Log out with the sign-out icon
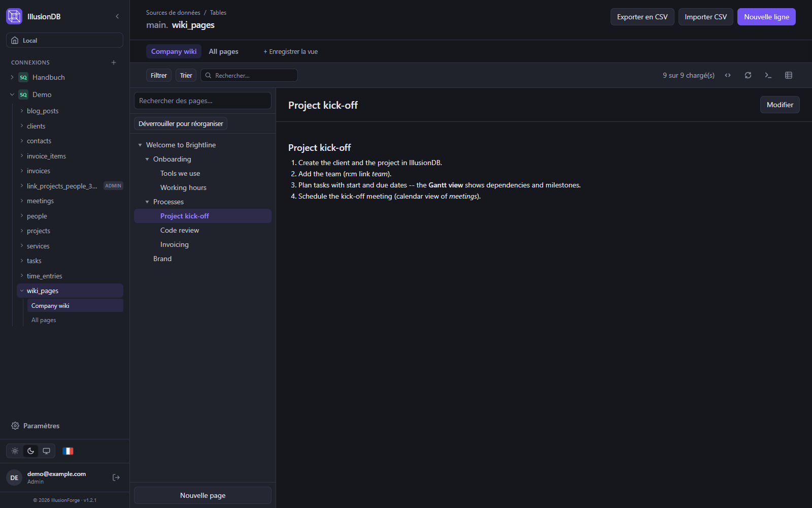The width and height of the screenshot is (812, 508). coord(116,478)
